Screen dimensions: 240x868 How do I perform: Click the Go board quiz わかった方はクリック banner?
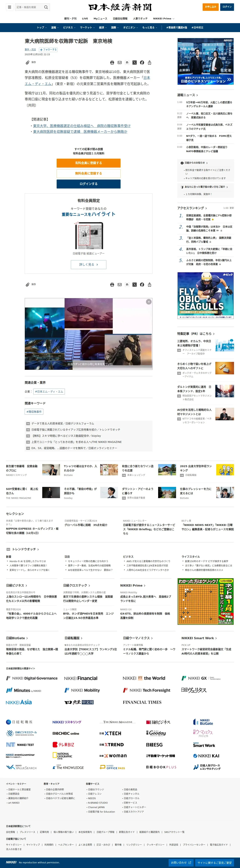206,601
